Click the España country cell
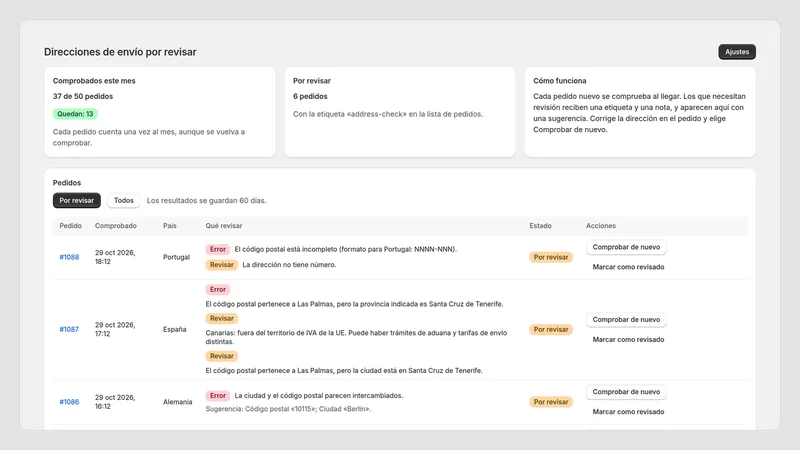Viewport: 800px width, 450px height. click(x=174, y=330)
